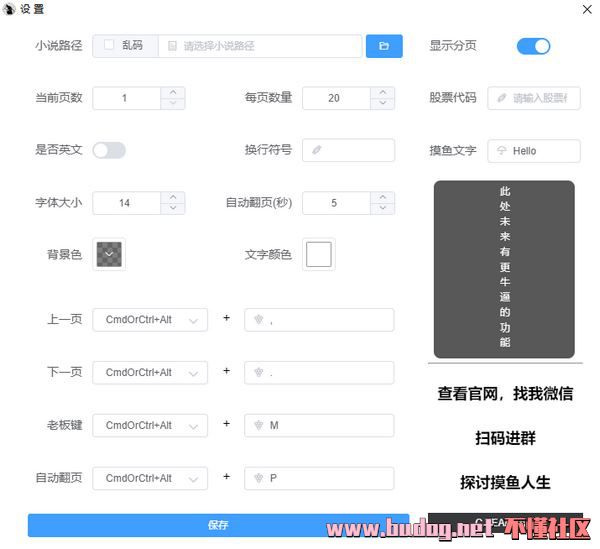The width and height of the screenshot is (600, 549).
Task: Click the key icon in 自动翻页 shortcut field
Action: click(259, 478)
